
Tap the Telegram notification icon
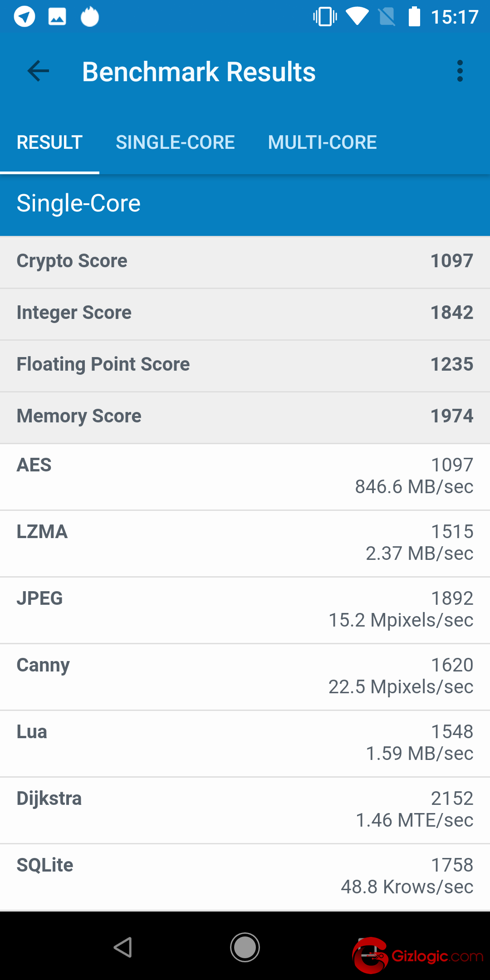[x=24, y=17]
